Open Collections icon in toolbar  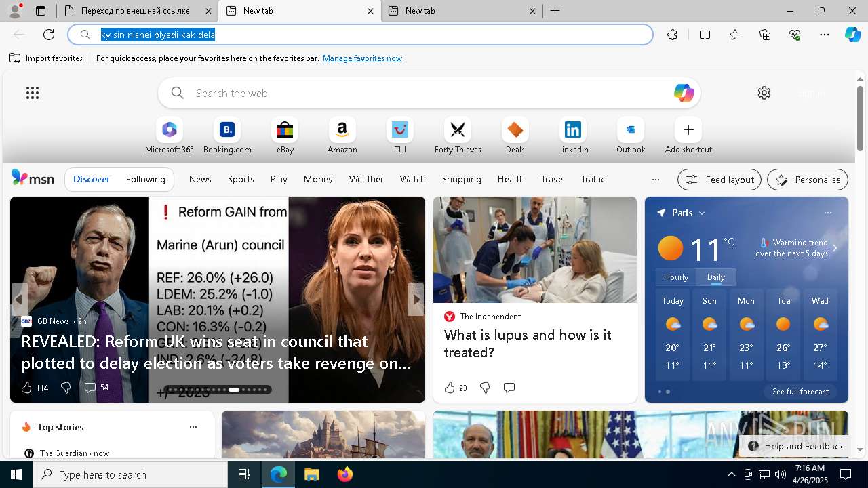click(765, 35)
